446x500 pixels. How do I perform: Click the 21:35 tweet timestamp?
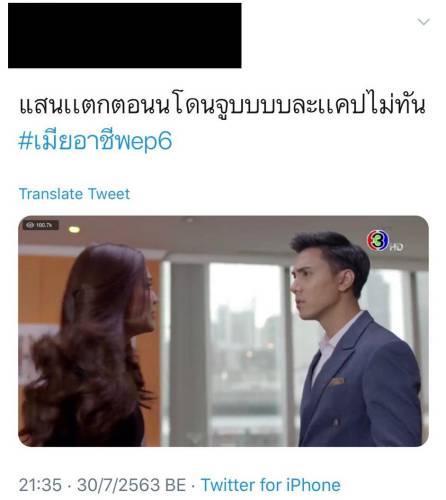40,485
